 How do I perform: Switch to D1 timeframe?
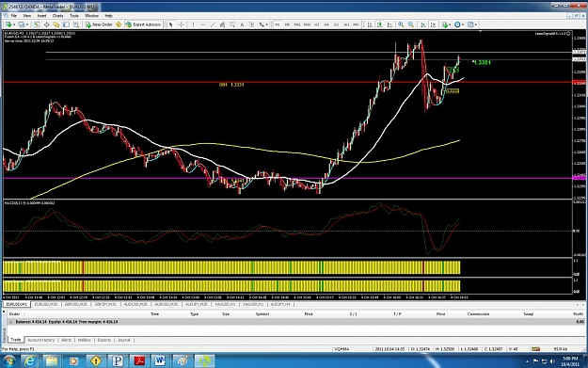coord(337,24)
